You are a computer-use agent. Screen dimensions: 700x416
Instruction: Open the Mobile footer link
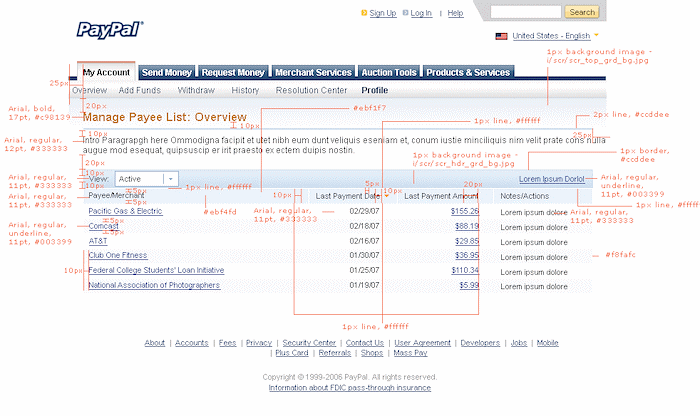547,343
